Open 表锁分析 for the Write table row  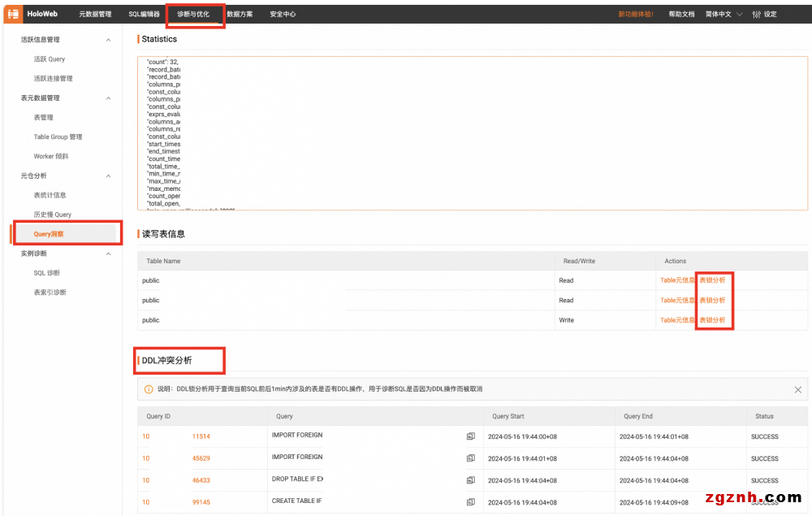(x=712, y=320)
